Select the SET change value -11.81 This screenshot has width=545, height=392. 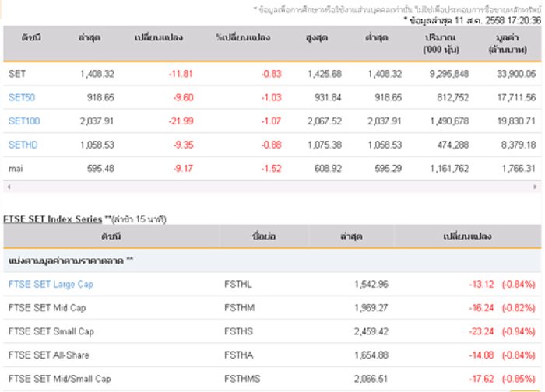tap(181, 74)
